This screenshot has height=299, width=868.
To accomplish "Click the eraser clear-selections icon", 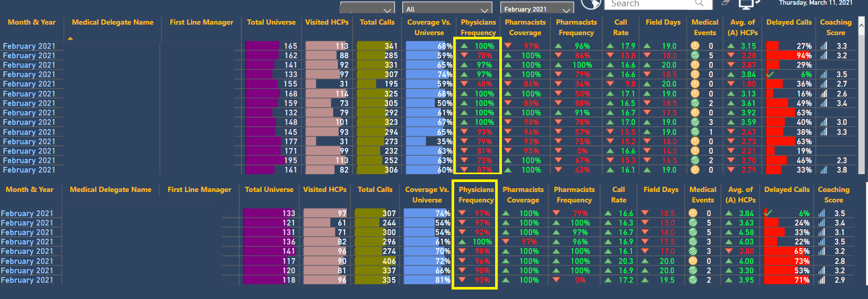I will click(725, 3).
